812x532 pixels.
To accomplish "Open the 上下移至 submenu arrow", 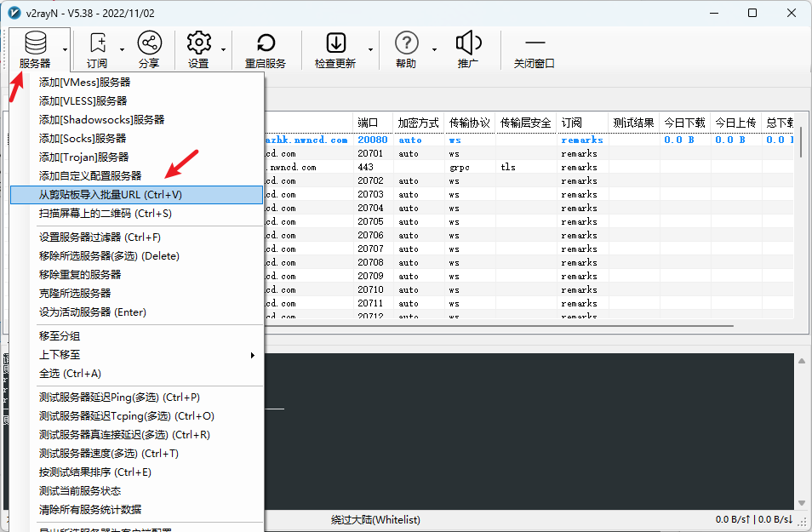I will coord(252,355).
